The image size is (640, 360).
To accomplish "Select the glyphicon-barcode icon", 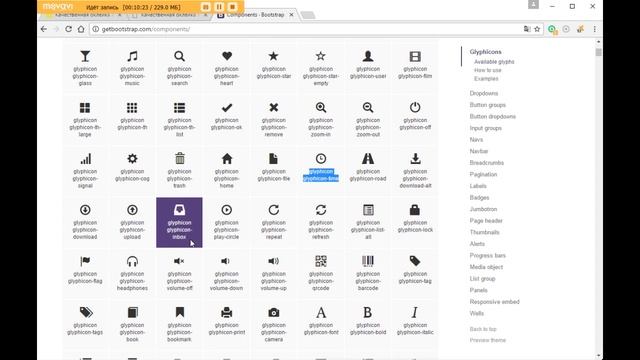I will pos(368,261).
